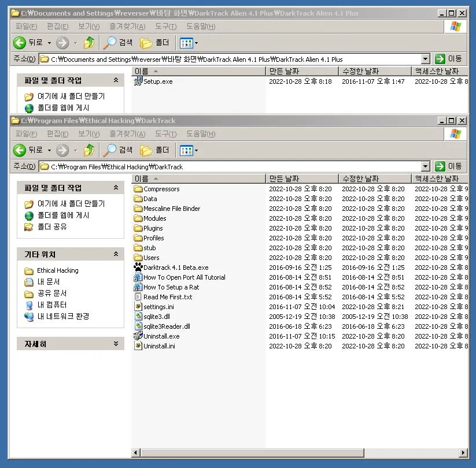Viewport: 476px width, 468px height.
Task: Select sqlite3Reader.dll file name
Action: (167, 326)
